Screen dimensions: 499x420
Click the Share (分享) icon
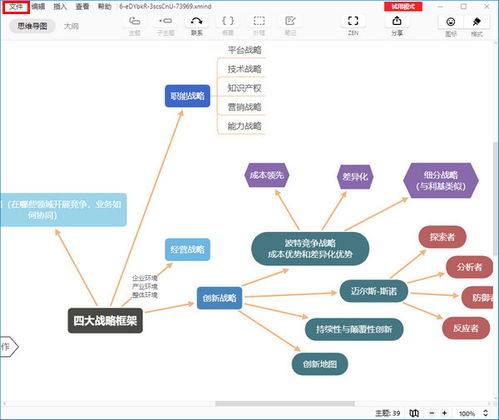(x=397, y=21)
